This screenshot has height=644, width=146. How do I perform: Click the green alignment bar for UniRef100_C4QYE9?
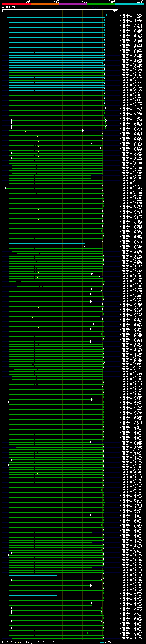(54, 188)
